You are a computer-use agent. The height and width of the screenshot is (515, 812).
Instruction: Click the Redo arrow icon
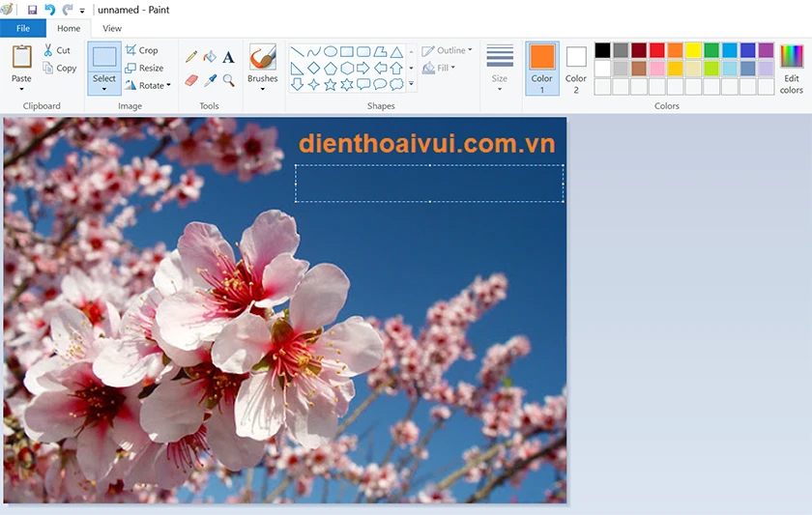[x=67, y=10]
